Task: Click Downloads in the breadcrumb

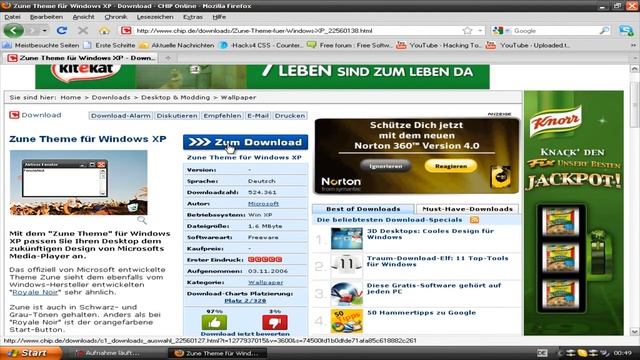Action: coord(111,98)
